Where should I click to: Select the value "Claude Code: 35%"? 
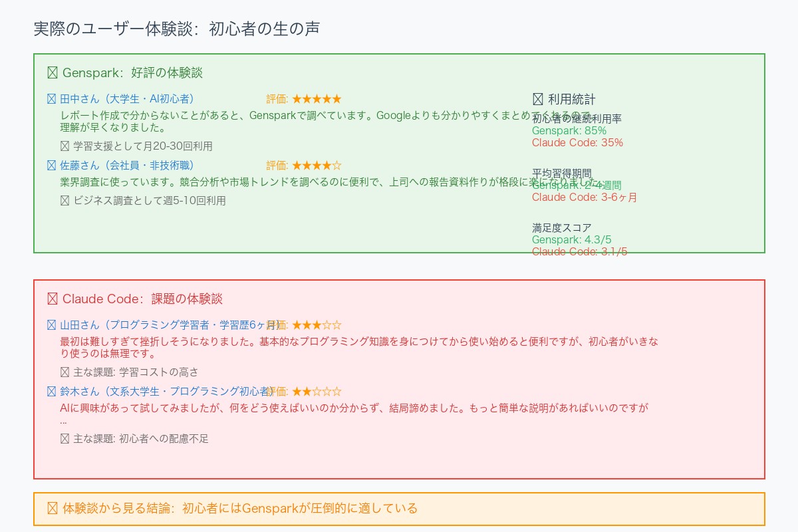577,142
